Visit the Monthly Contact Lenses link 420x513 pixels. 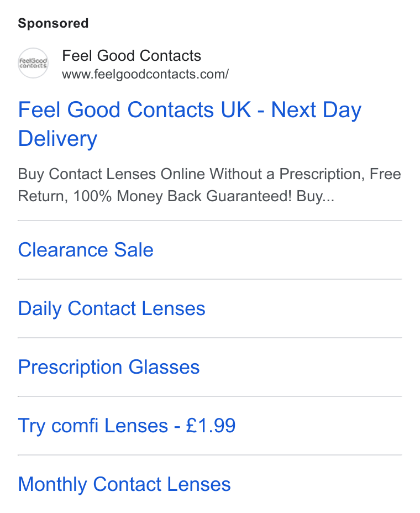124,484
